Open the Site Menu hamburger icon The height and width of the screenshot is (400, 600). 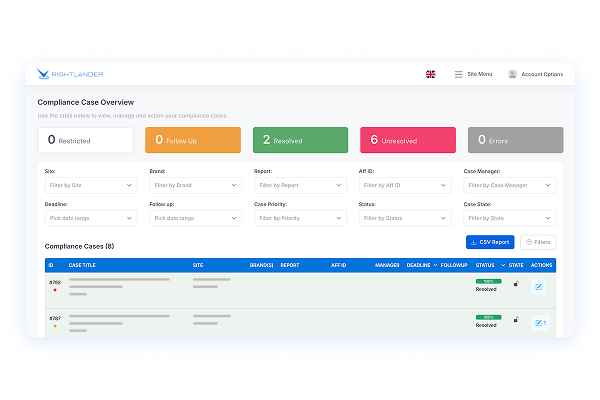coord(458,74)
